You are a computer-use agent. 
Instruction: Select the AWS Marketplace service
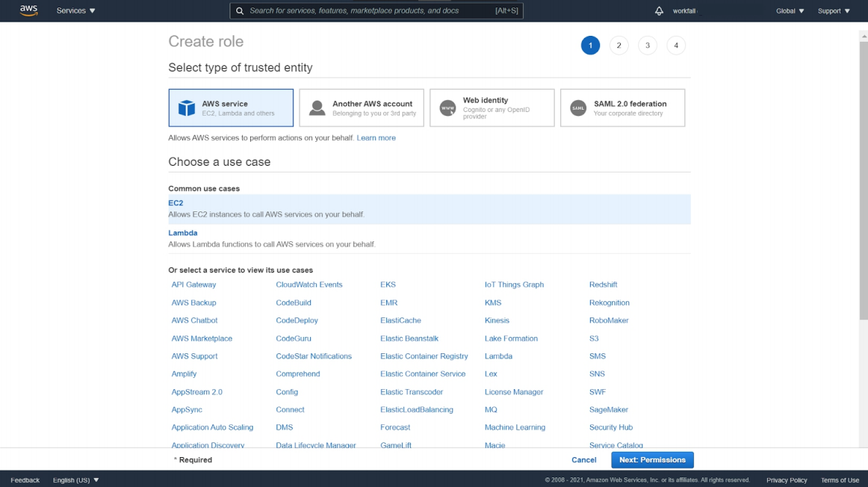[202, 338]
